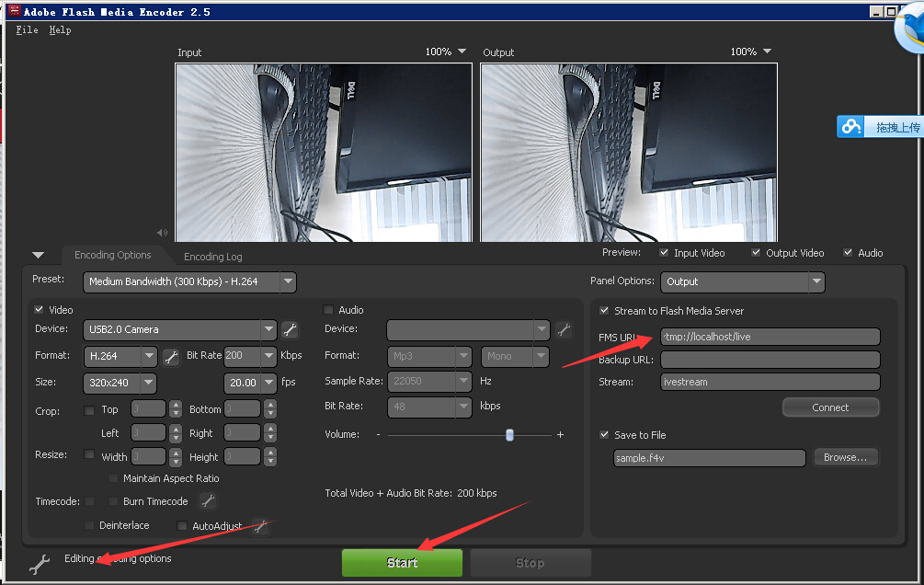This screenshot has width=924, height=585.
Task: Open audio Bit Rate 48 dropdown
Action: coord(429,407)
